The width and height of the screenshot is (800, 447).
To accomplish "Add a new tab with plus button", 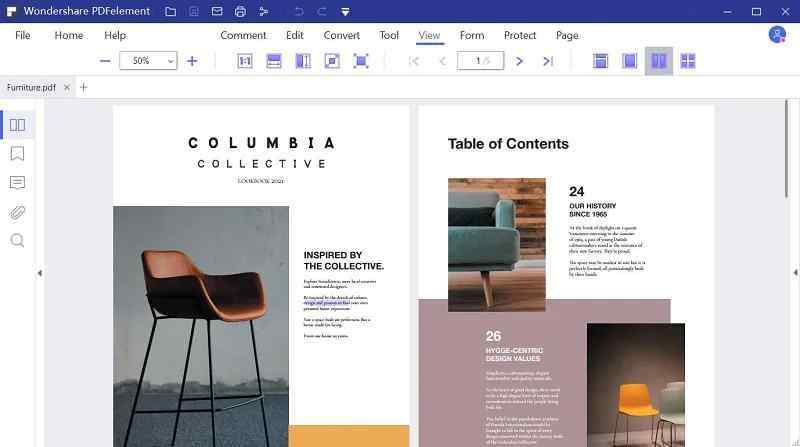I will tap(84, 87).
